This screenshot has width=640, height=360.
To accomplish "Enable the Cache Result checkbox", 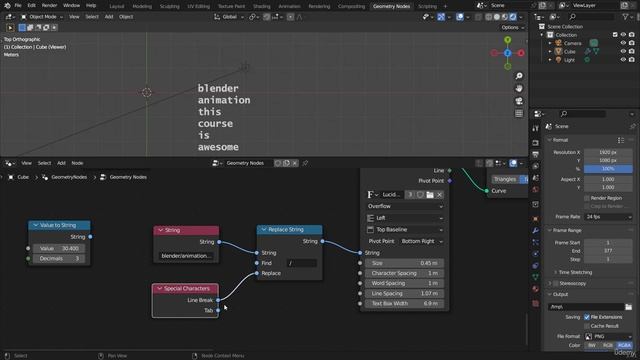I will click(x=587, y=326).
